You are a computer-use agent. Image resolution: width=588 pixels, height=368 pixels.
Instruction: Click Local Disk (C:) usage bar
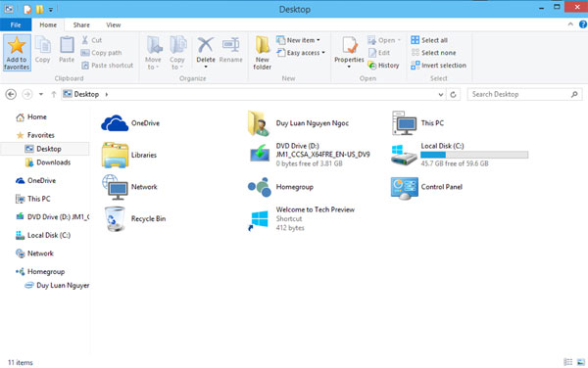(474, 155)
